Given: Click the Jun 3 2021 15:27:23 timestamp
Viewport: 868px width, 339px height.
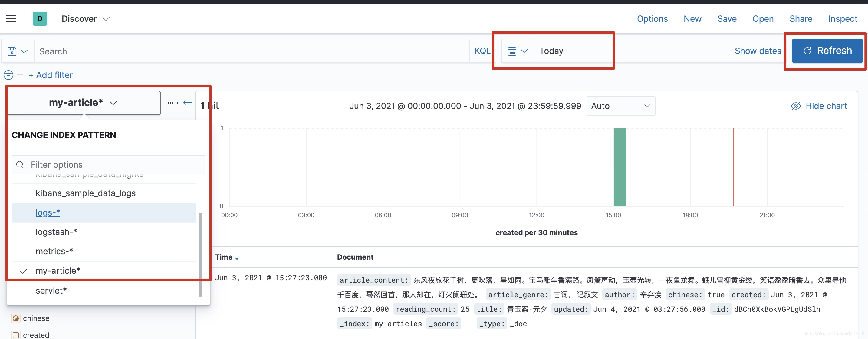Looking at the screenshot, I should point(271,278).
